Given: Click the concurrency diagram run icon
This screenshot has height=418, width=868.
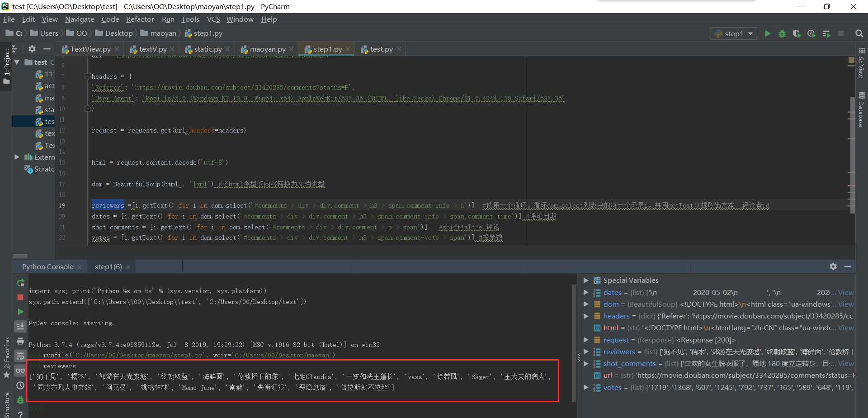Looking at the screenshot, I should [826, 33].
